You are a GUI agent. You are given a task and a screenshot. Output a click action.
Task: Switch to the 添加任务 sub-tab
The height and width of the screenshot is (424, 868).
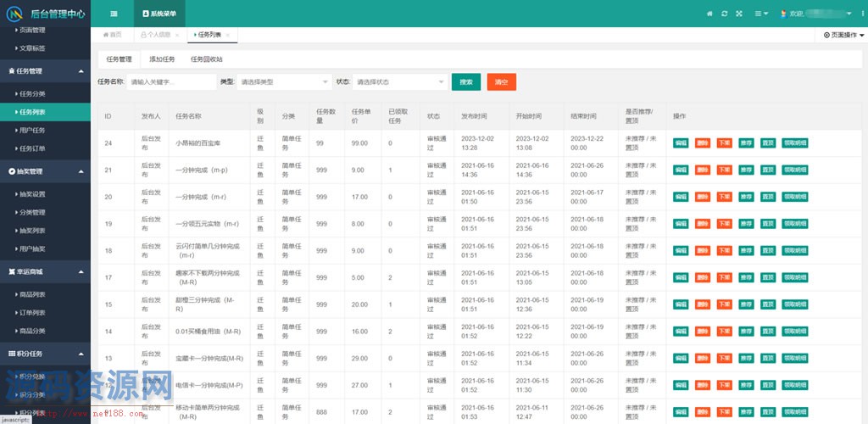pos(162,59)
